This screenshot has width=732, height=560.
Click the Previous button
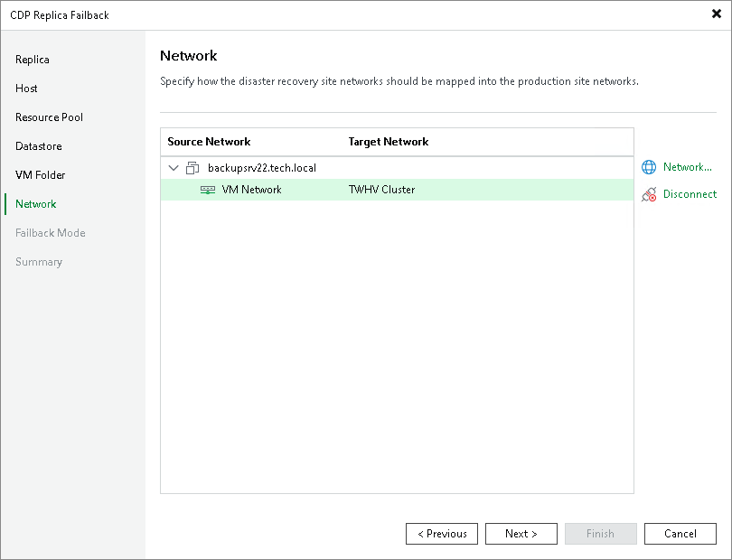click(x=441, y=533)
